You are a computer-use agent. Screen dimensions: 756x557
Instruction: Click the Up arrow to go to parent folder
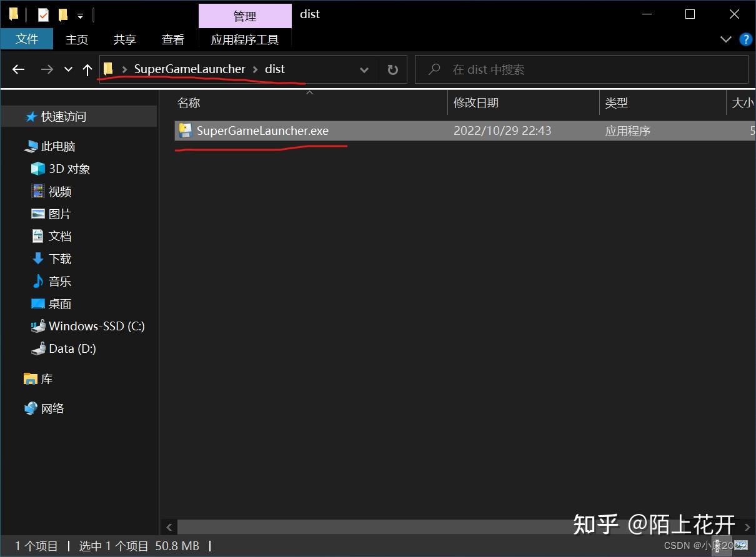point(87,69)
